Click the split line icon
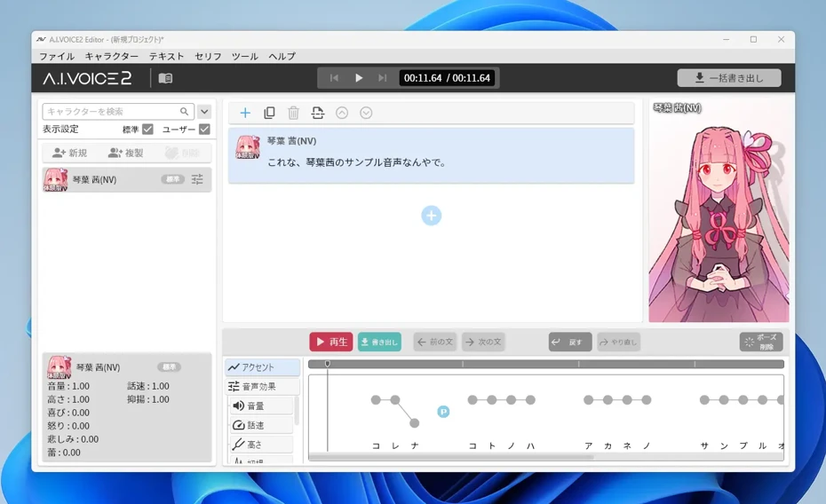Screen dimensions: 826x504 click(318, 113)
